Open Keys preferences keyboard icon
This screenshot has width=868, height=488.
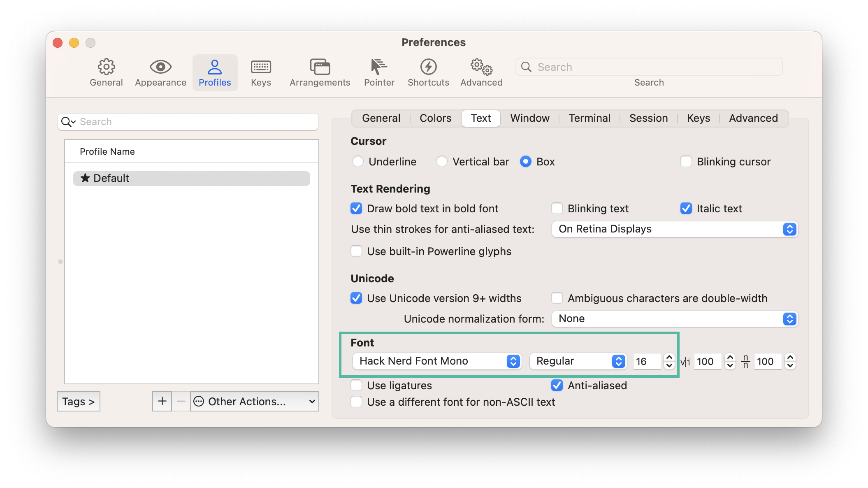[x=261, y=67]
